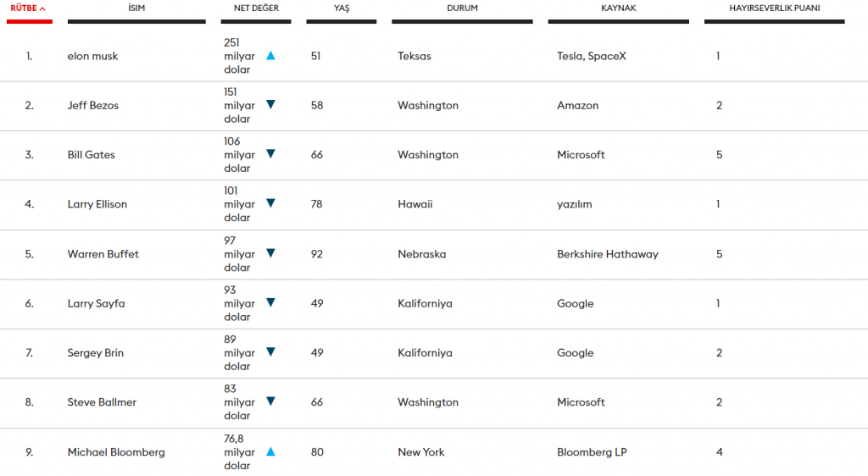Image resolution: width=868 pixels, height=476 pixels.
Task: Click the down arrow beside Larry Sayfa's net worth
Action: pyautogui.click(x=270, y=302)
